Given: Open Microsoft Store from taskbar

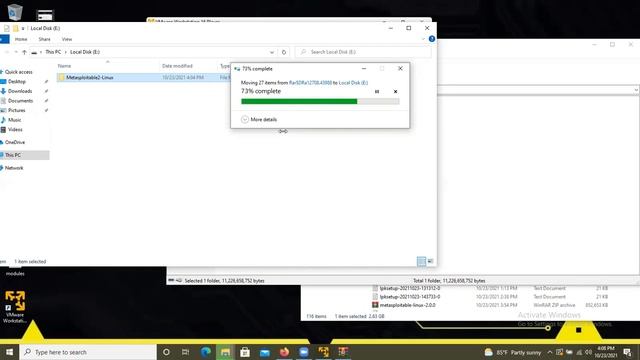Looking at the screenshot, I should coord(245,352).
